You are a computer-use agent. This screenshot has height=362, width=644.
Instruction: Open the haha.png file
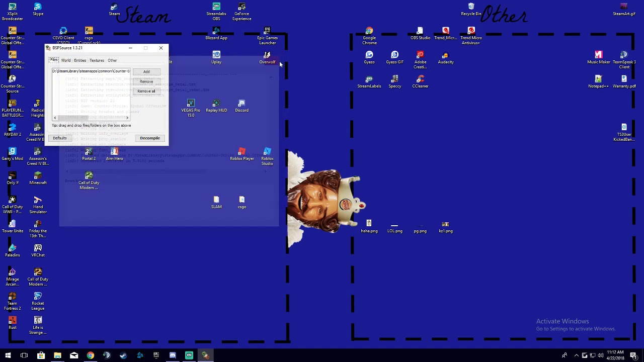pyautogui.click(x=369, y=227)
